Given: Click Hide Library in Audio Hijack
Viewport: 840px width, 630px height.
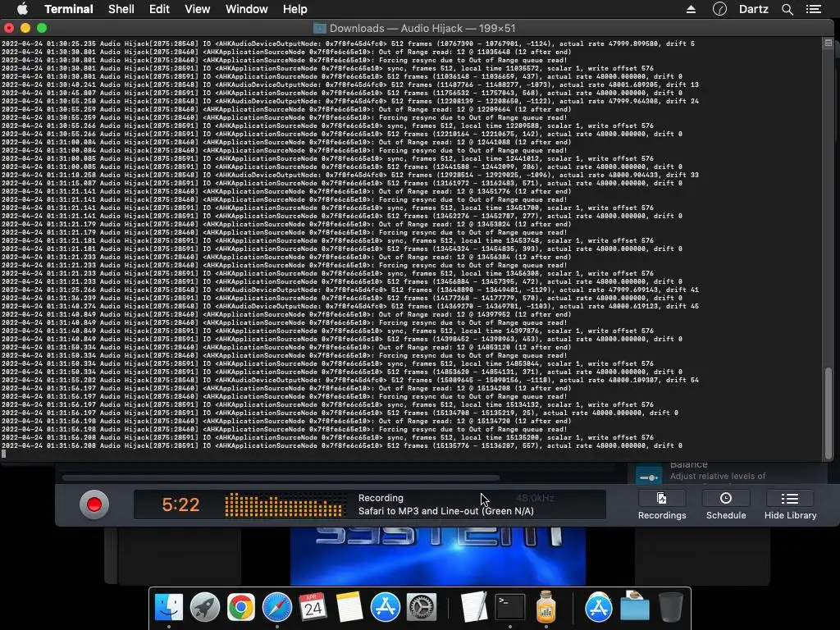Looking at the screenshot, I should click(x=790, y=505).
